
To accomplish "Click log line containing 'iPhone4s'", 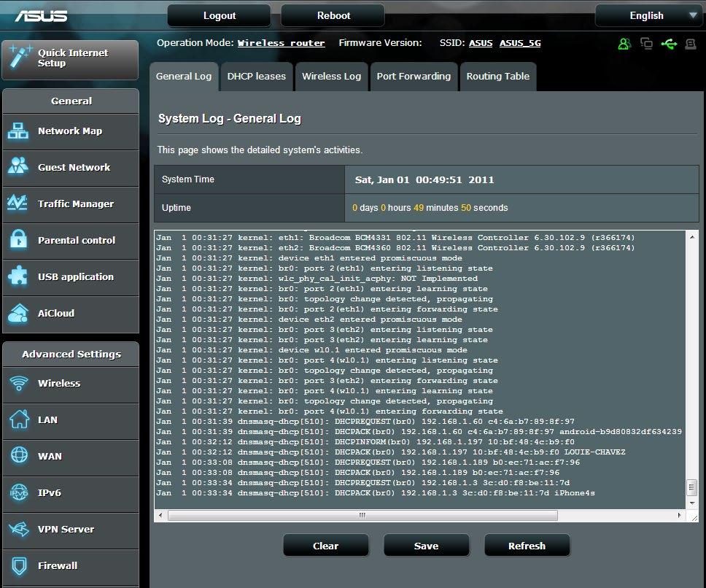I will tap(376, 493).
